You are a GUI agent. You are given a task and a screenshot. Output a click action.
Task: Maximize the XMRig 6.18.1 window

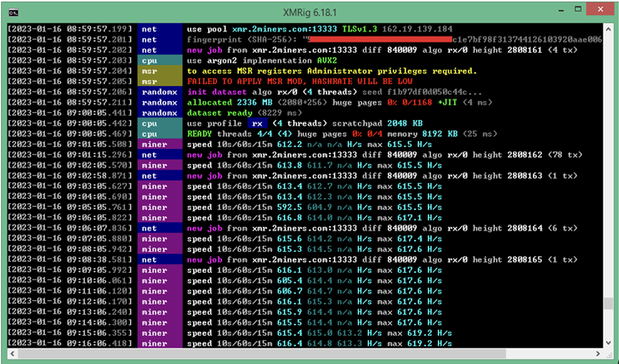pyautogui.click(x=577, y=9)
